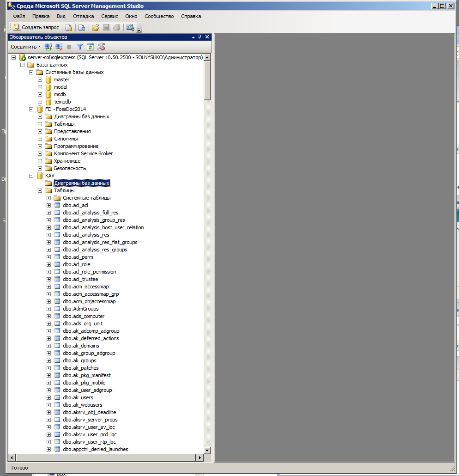459x476 pixels.
Task: Click the horizontal scrollbar left arrow
Action: coord(12,458)
